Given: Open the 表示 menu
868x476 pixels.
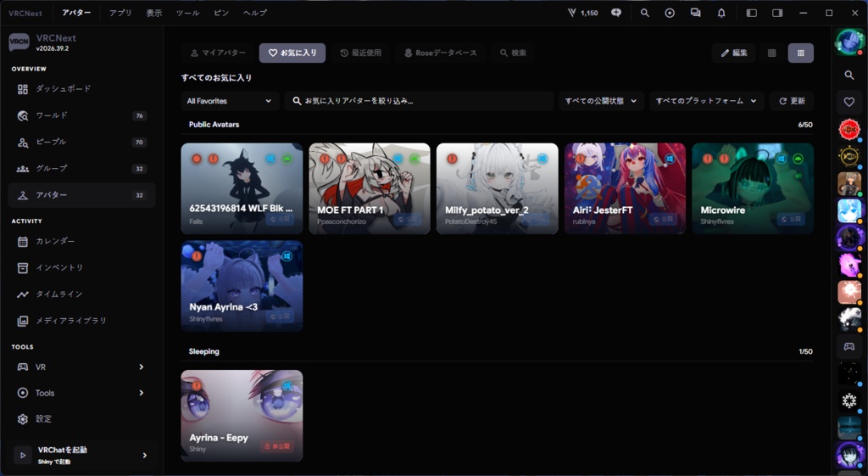Looking at the screenshot, I should [154, 13].
